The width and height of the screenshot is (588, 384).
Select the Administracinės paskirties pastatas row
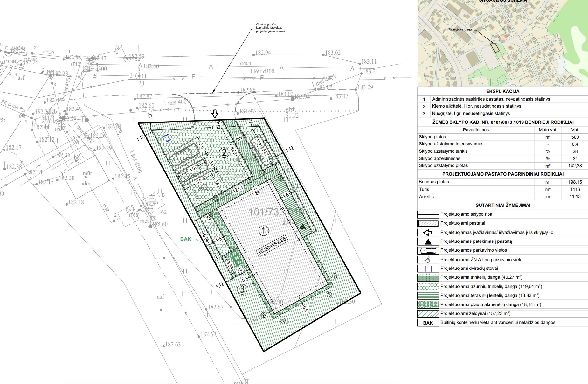pyautogui.click(x=502, y=99)
